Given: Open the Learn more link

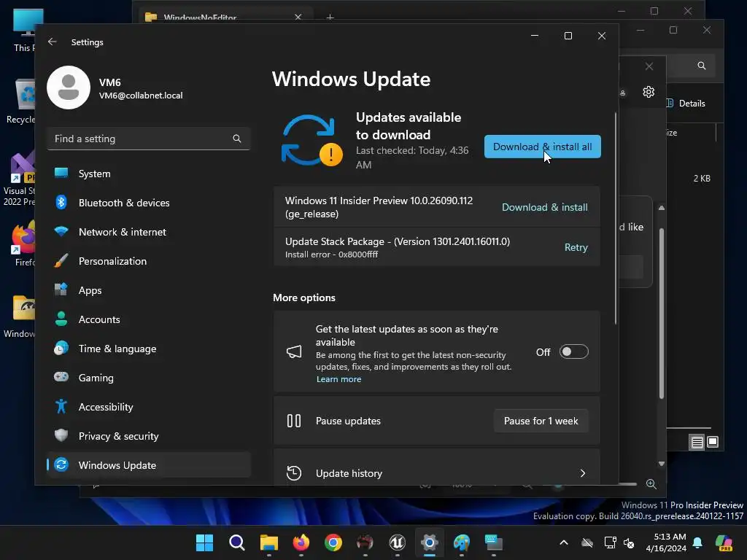Looking at the screenshot, I should click(338, 379).
